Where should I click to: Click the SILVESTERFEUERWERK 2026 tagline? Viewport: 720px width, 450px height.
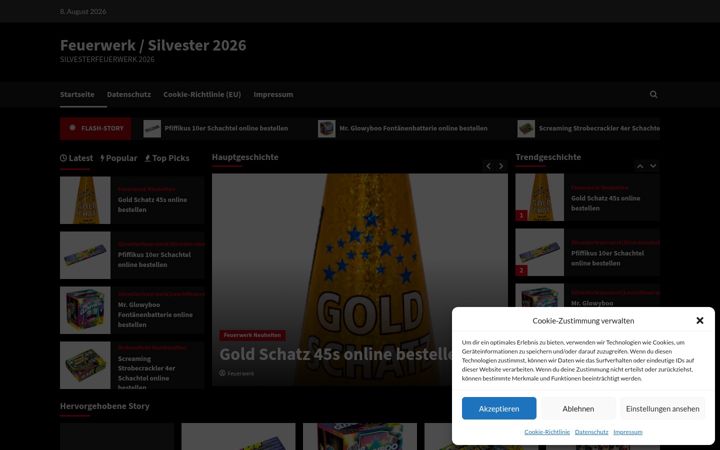(107, 59)
